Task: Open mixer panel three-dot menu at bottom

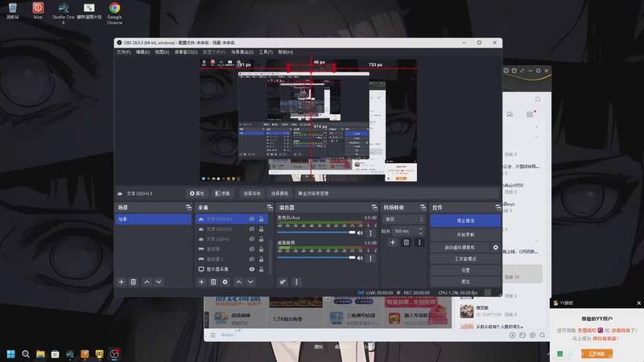Action: (296, 282)
